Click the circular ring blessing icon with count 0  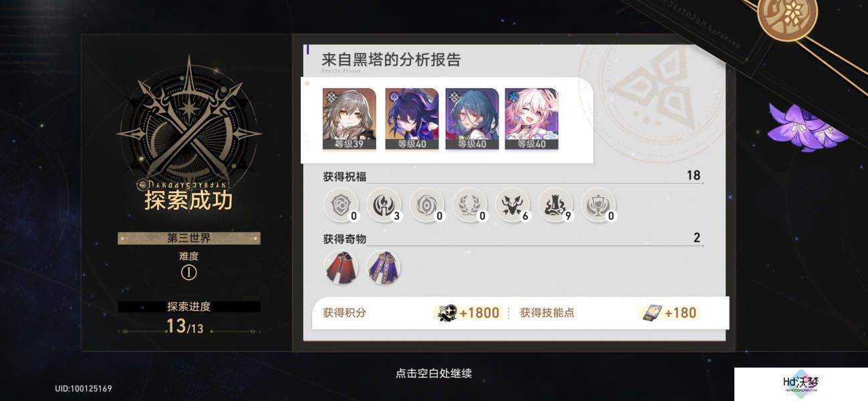pyautogui.click(x=426, y=204)
